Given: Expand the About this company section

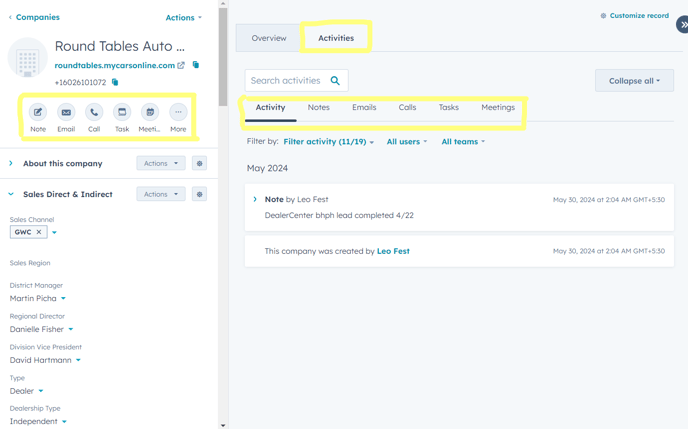Looking at the screenshot, I should click(11, 163).
